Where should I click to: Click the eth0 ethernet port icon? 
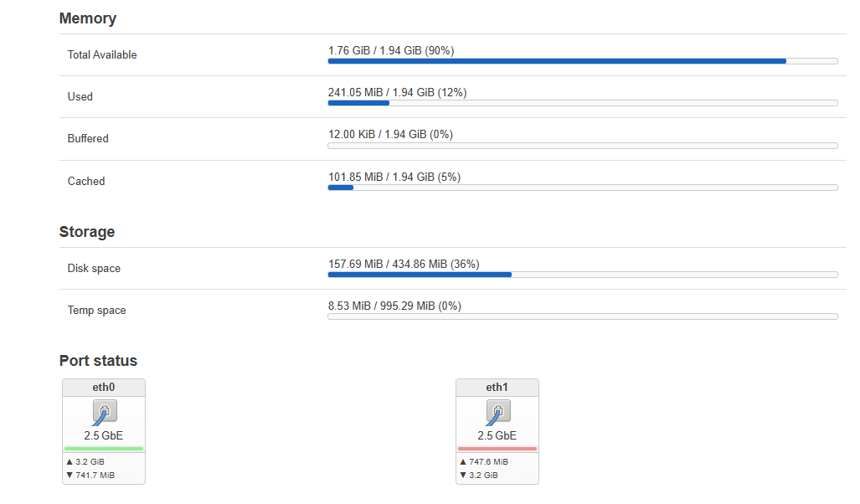[x=104, y=412]
